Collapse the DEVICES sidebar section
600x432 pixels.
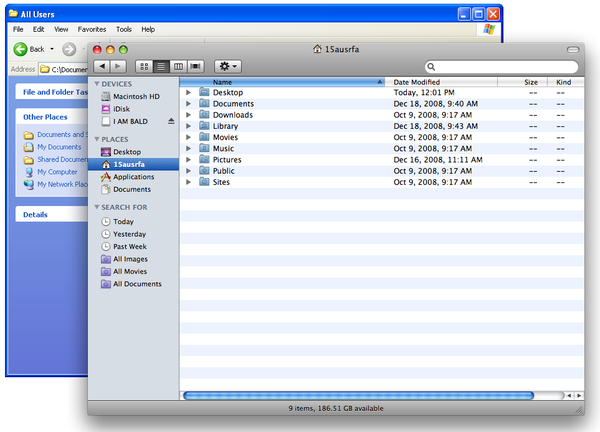coord(97,84)
